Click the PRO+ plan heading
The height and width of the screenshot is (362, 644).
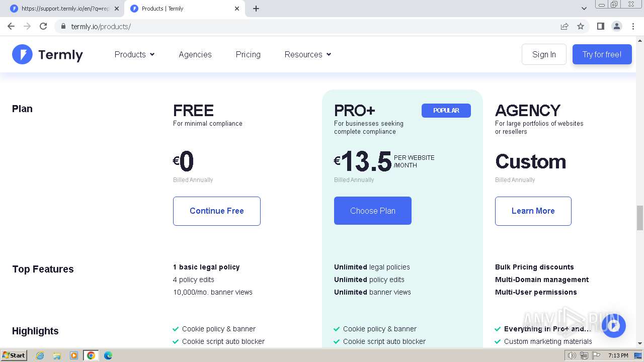pos(355,110)
